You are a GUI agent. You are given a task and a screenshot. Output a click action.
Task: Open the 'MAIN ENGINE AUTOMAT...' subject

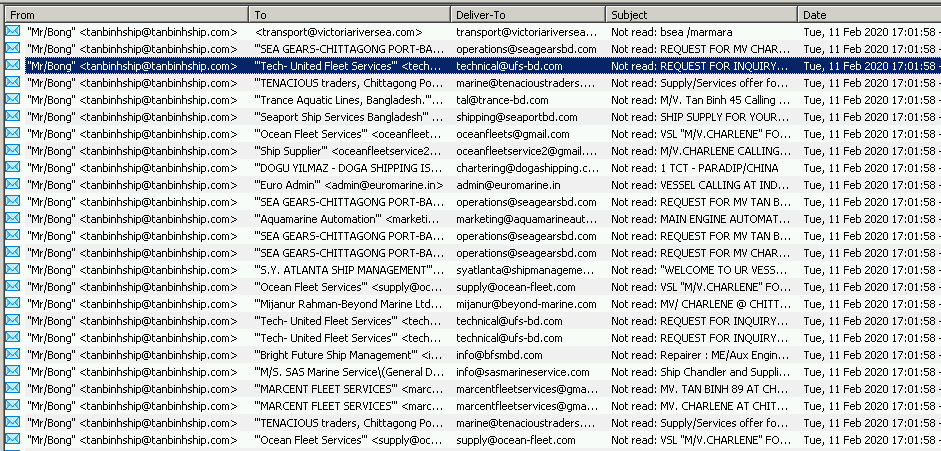[x=700, y=219]
